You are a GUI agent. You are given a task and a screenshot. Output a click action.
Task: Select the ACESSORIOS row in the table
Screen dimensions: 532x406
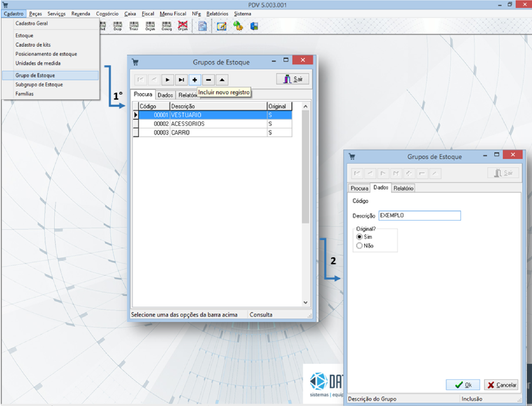pyautogui.click(x=188, y=124)
